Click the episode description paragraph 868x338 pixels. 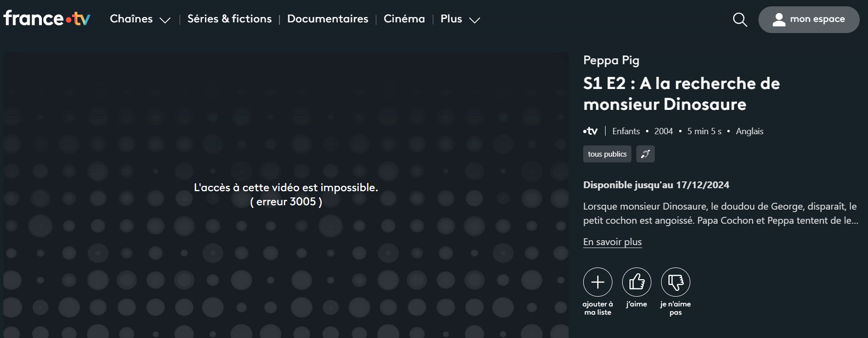coord(720,213)
